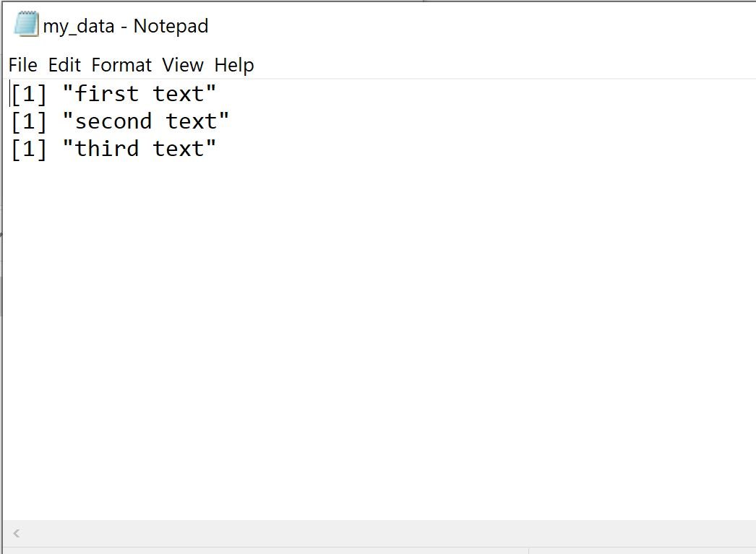The height and width of the screenshot is (554, 756).
Task: Place cursor in the word "second"
Action: click(113, 121)
